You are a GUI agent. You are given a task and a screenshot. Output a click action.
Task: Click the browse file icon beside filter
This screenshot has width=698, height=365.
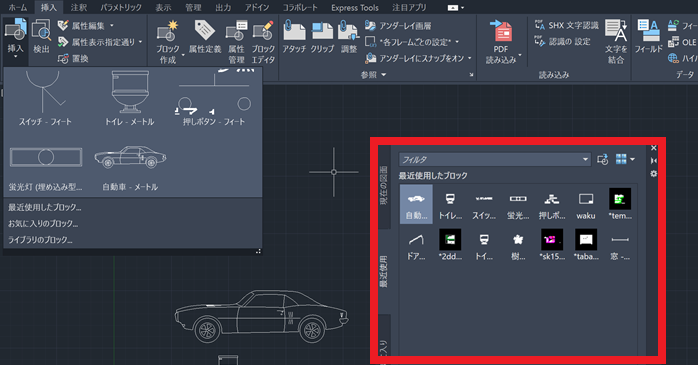coord(603,159)
